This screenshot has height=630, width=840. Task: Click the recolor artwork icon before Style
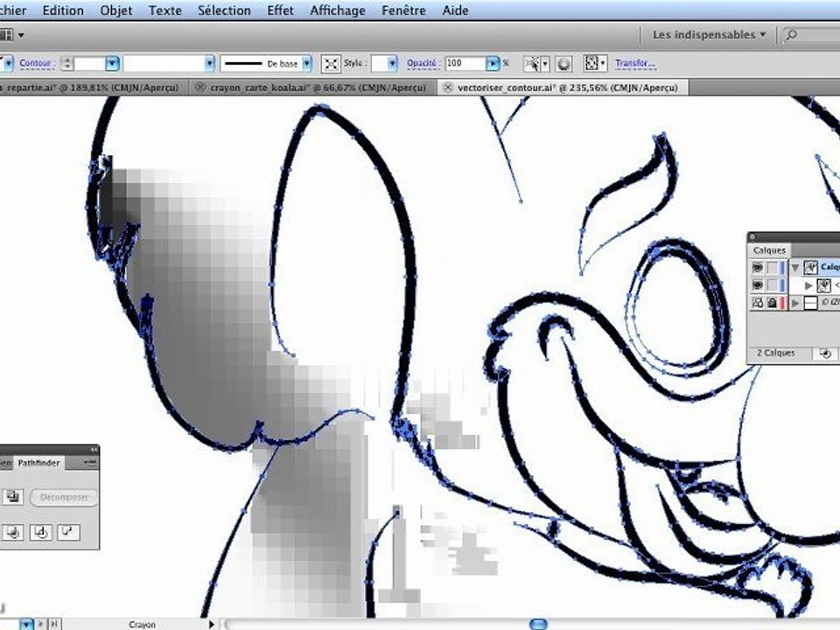[x=331, y=64]
